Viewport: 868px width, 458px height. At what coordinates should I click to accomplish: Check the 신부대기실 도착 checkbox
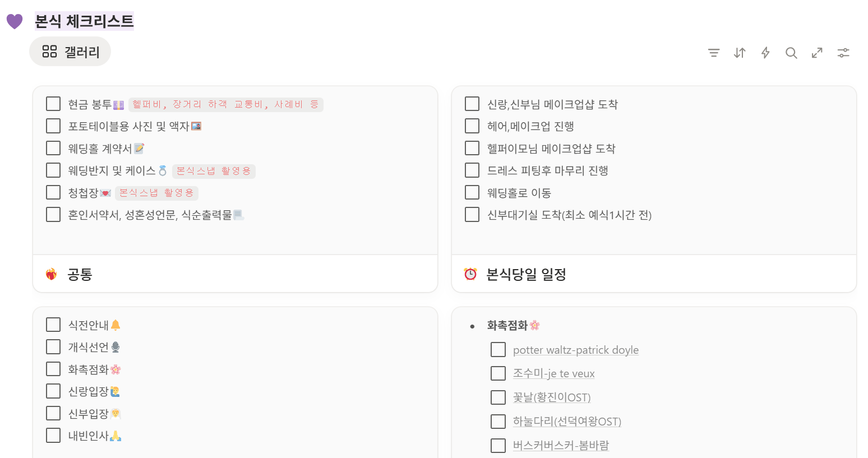pos(472,214)
